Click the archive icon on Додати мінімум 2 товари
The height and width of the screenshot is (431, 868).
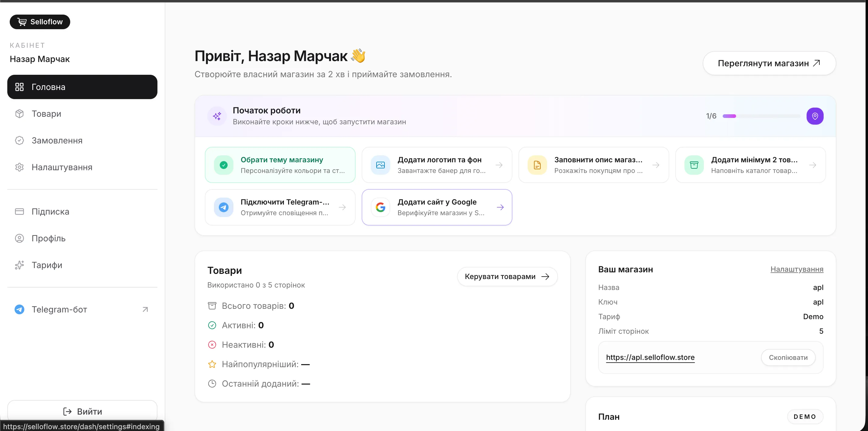pyautogui.click(x=694, y=165)
